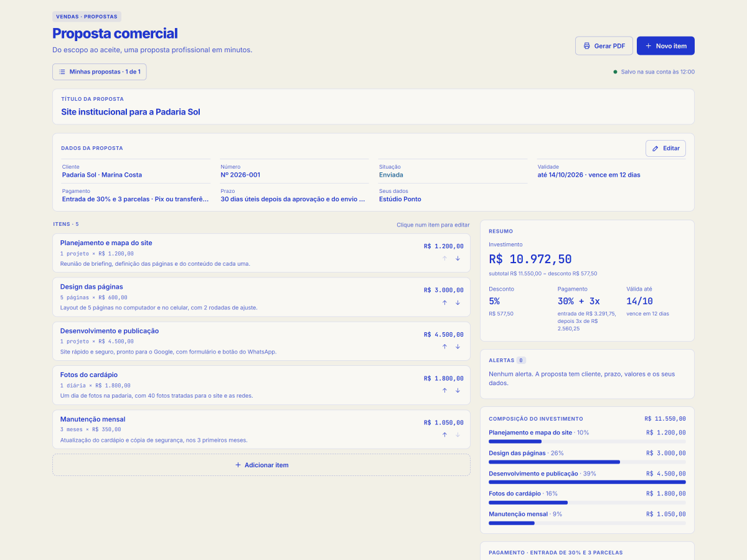Screen dimensions: 747x560
Task: Click the Alertas count badge
Action: [x=521, y=360]
